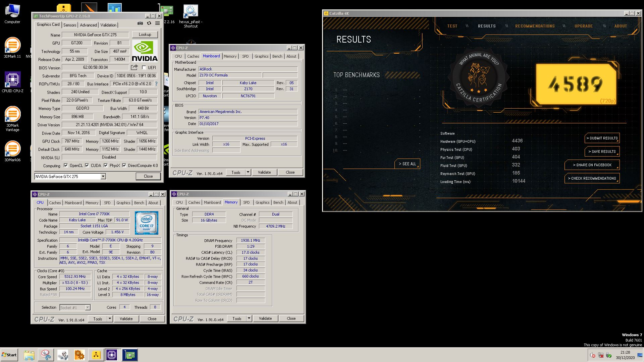Click the DRAM Frequency value 1938.1 MHz
This screenshot has height=362, width=644.
point(251,240)
